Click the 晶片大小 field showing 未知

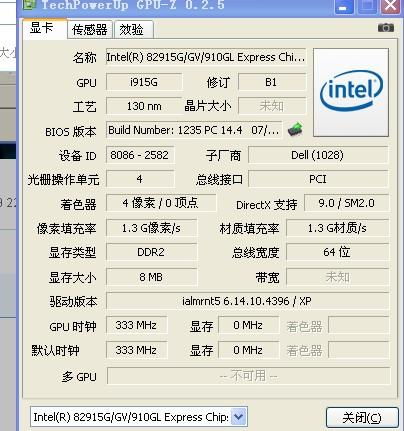(x=272, y=106)
